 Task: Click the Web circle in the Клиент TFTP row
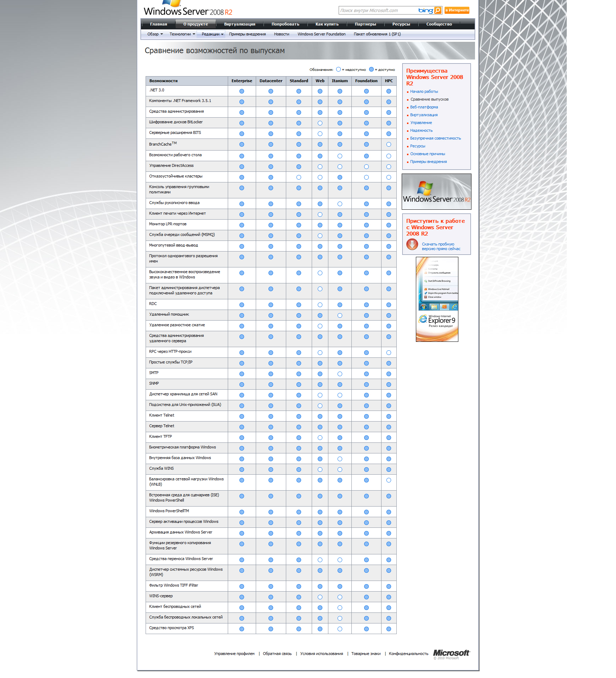coord(320,437)
